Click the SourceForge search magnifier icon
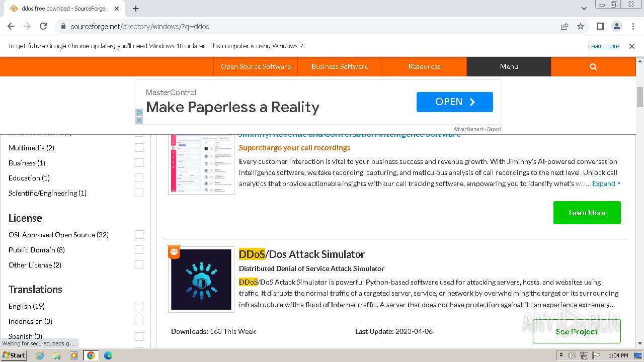This screenshot has height=362, width=644. 593,66
